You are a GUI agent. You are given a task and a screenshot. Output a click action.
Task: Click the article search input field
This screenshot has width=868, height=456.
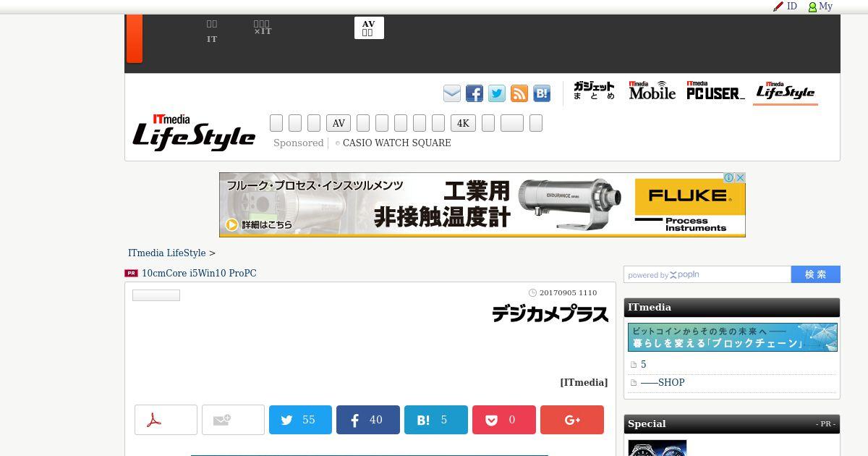coord(707,274)
